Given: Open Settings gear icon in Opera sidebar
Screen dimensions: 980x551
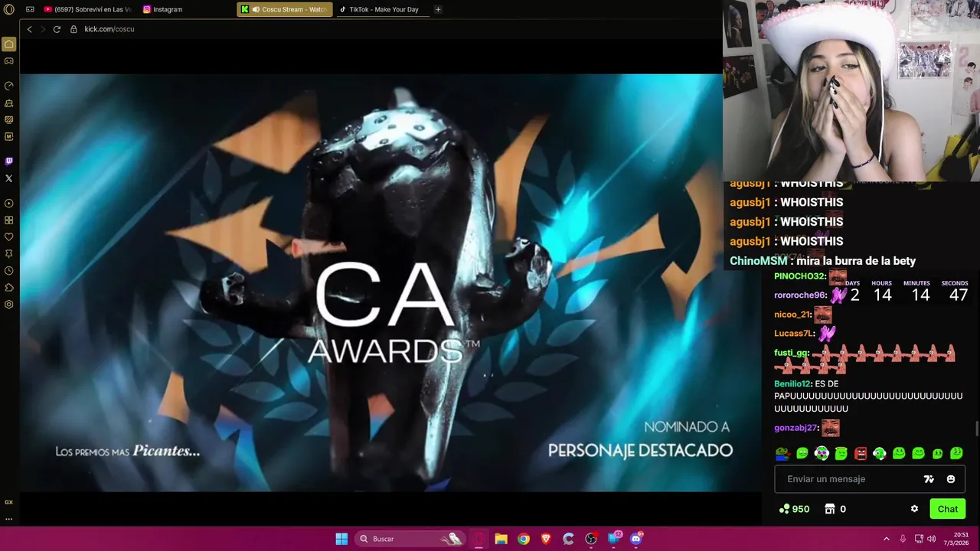Looking at the screenshot, I should (9, 305).
